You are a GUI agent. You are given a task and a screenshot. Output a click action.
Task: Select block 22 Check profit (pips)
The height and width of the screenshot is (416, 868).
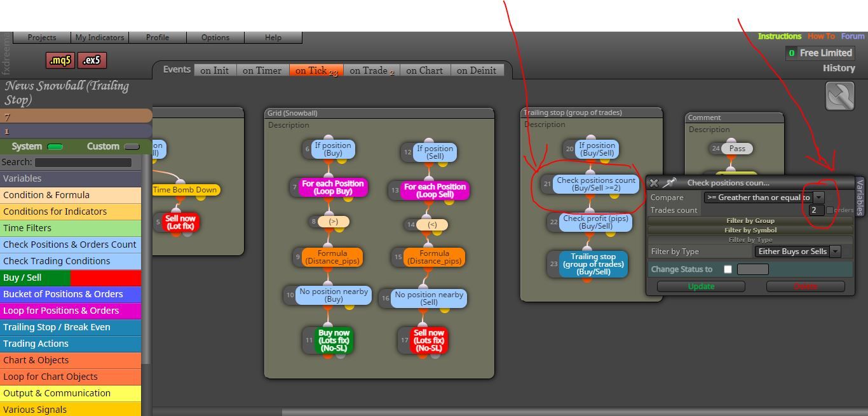pyautogui.click(x=595, y=222)
